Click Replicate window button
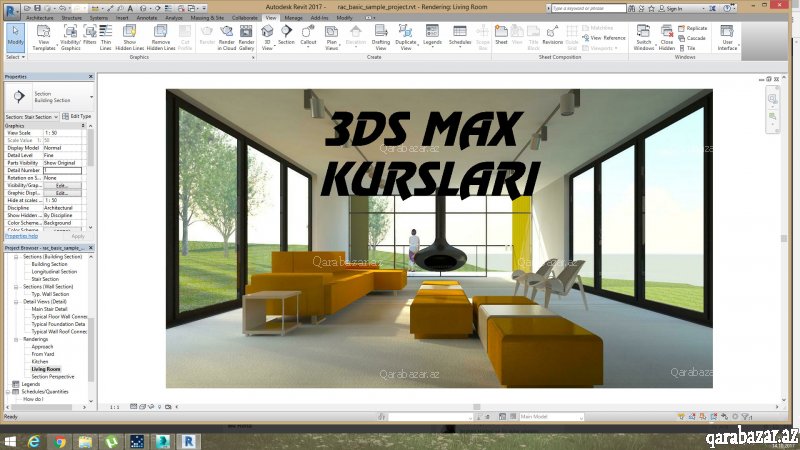The image size is (800, 450). coord(692,29)
